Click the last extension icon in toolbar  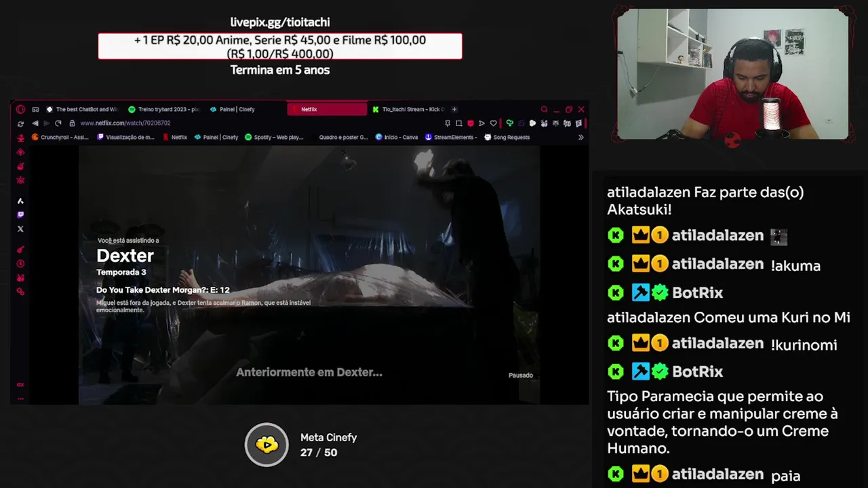(x=578, y=123)
